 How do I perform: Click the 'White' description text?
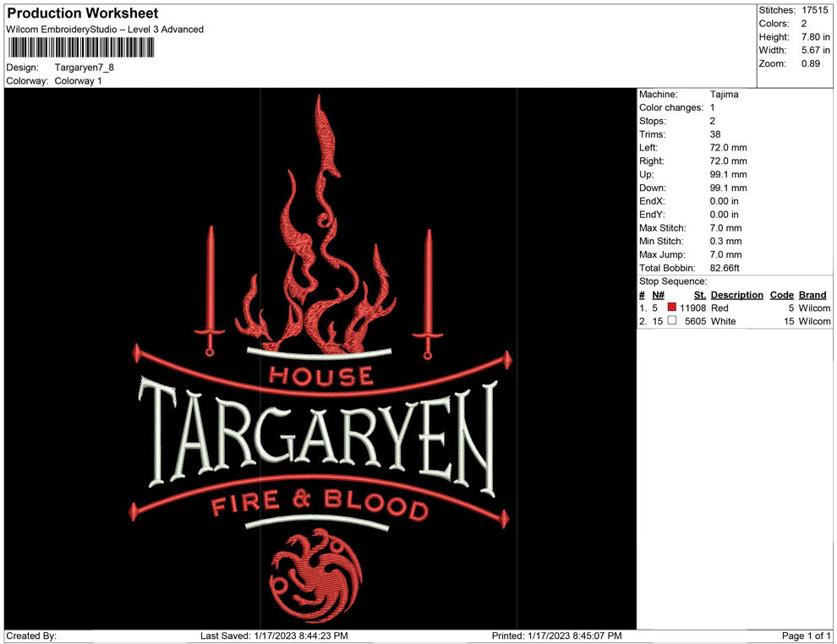[724, 321]
